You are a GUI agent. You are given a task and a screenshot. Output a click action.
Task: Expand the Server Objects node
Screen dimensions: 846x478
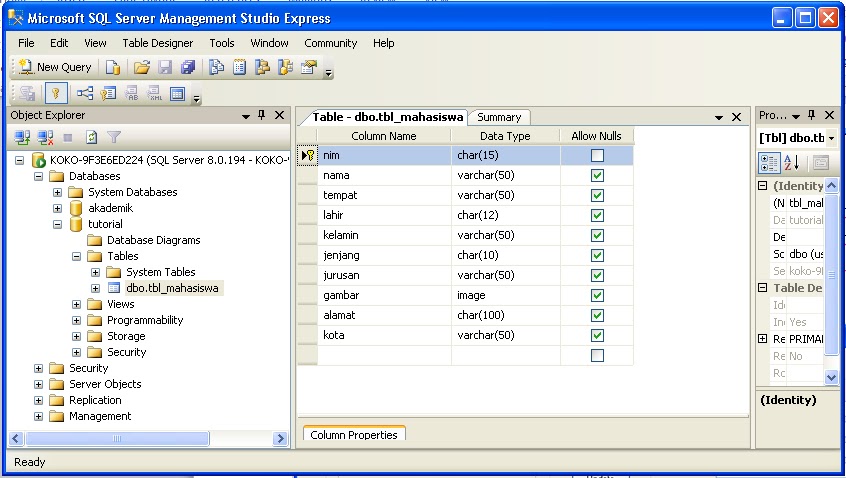(38, 384)
